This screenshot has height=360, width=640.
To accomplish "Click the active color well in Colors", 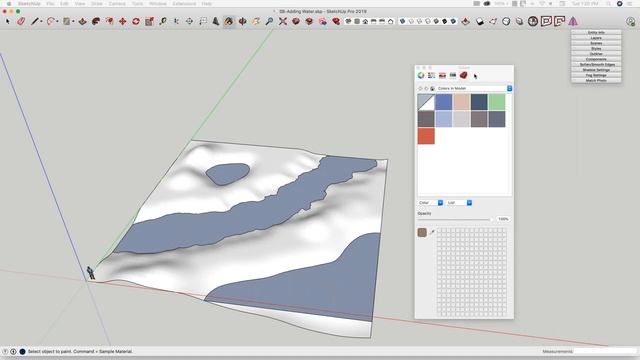I will pyautogui.click(x=422, y=233).
